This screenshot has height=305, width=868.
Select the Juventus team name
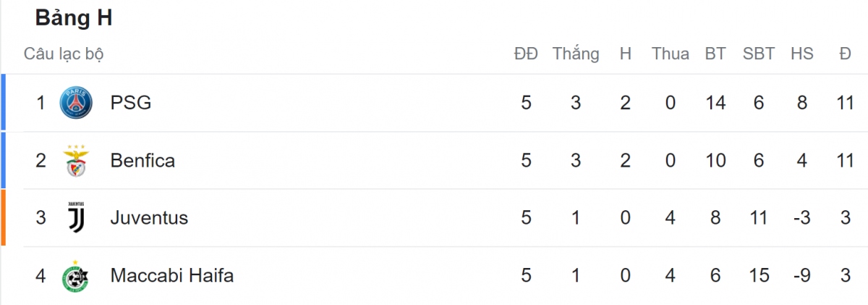tap(149, 217)
